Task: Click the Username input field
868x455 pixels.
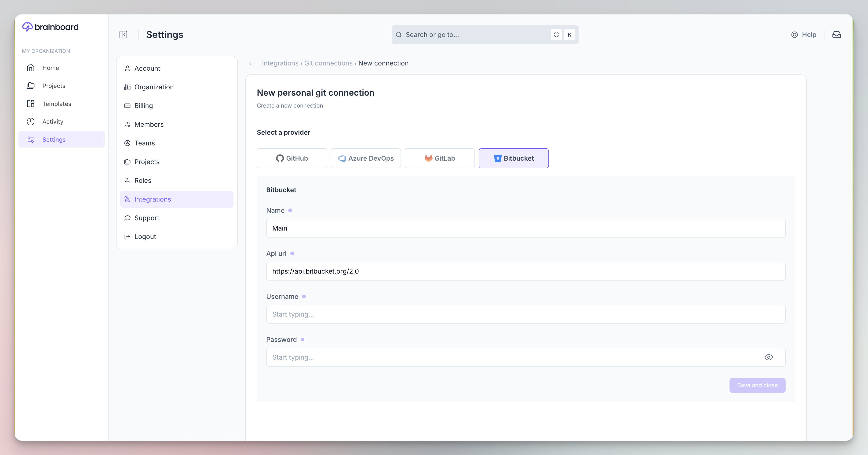Action: point(525,314)
